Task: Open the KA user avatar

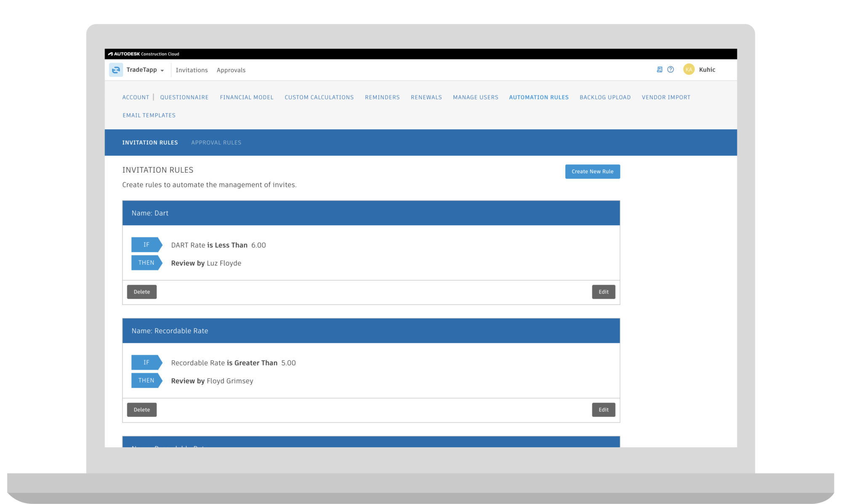Action: (x=689, y=69)
